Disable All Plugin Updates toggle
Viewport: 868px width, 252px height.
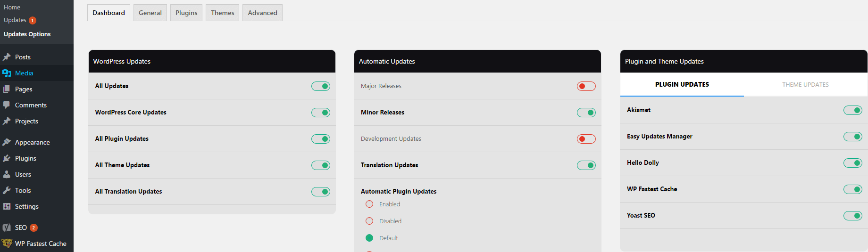pyautogui.click(x=321, y=139)
